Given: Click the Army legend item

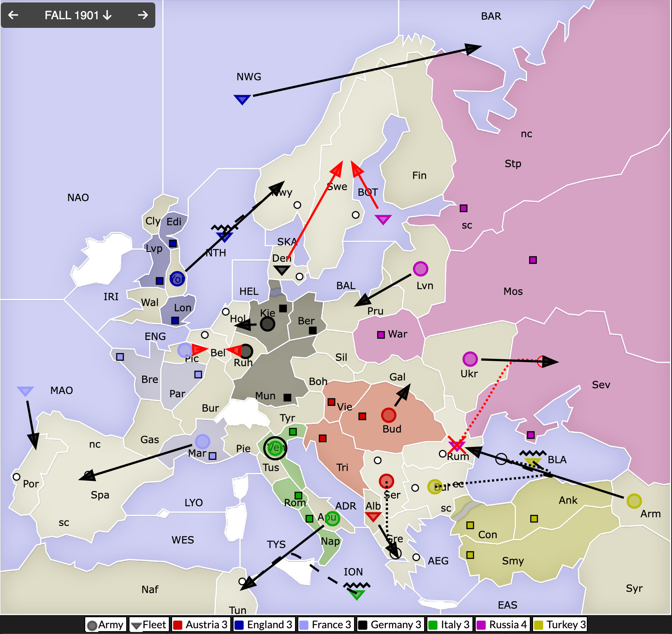Looking at the screenshot, I should pyautogui.click(x=106, y=625).
